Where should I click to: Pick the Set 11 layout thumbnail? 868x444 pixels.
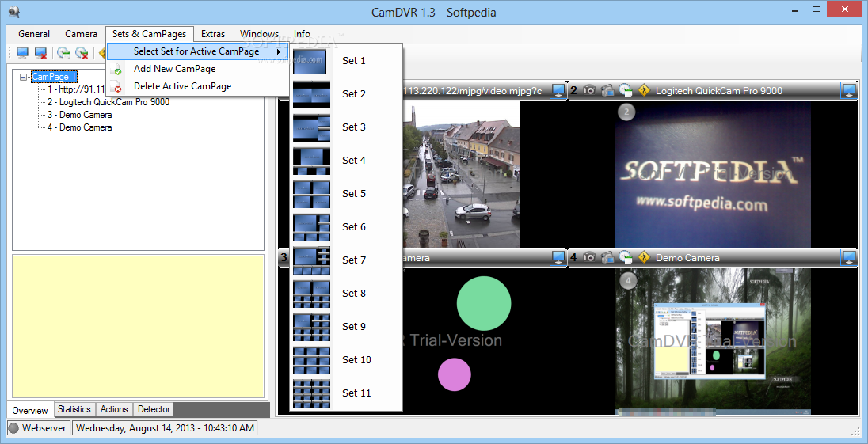coord(312,393)
